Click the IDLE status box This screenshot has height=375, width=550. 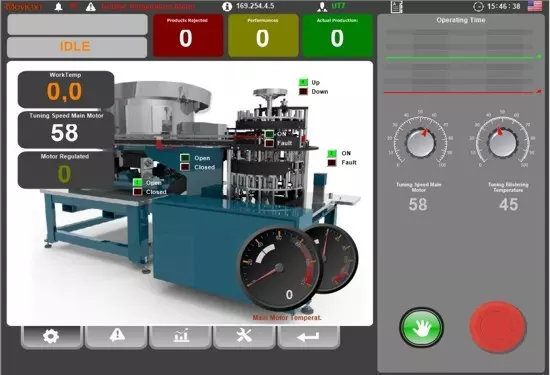[77, 47]
